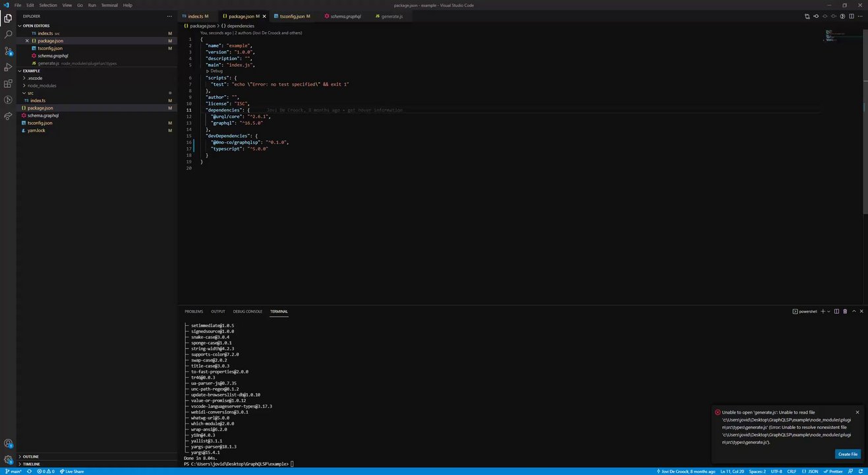Open the Accounts menu icon

(x=8, y=443)
